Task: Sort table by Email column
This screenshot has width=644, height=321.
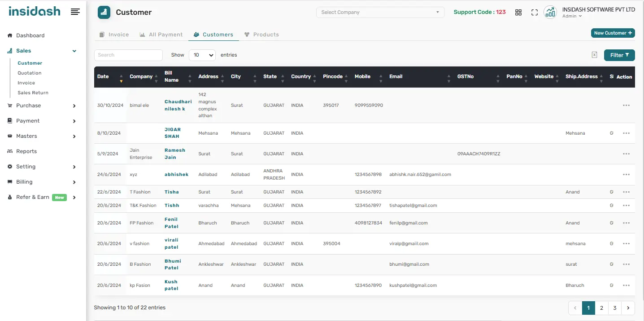Action: click(x=420, y=77)
